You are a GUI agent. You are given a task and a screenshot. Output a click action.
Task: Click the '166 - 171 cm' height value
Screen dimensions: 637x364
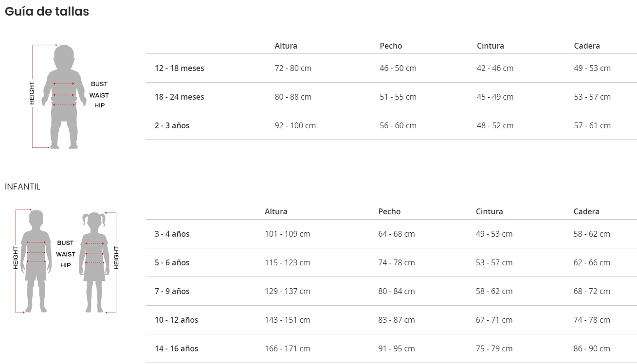coord(287,348)
